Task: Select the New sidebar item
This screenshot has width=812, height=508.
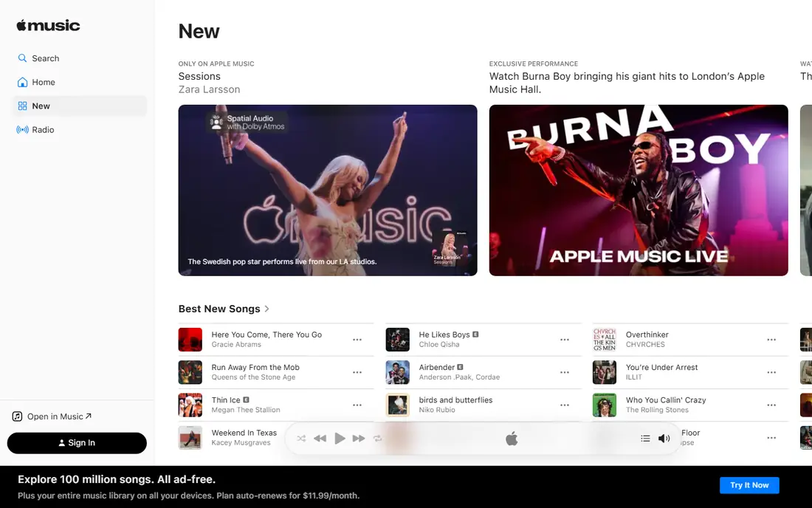Action: (80, 106)
